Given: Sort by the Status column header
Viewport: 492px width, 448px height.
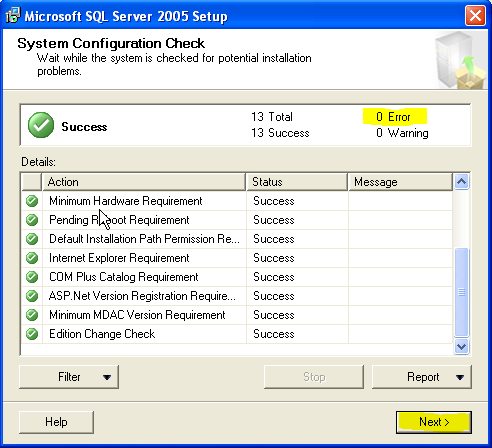Looking at the screenshot, I should 297,182.
